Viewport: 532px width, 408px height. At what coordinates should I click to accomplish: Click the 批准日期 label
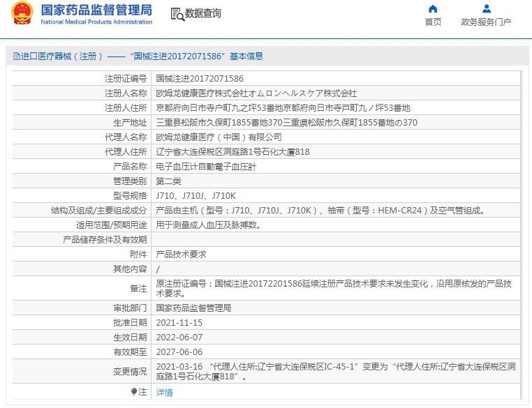point(130,322)
